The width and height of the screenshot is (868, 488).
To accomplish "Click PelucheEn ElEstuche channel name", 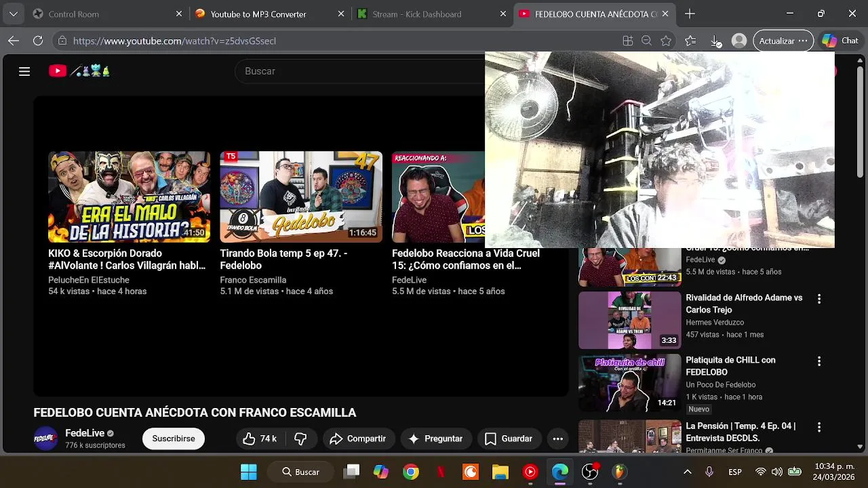I will click(89, 280).
